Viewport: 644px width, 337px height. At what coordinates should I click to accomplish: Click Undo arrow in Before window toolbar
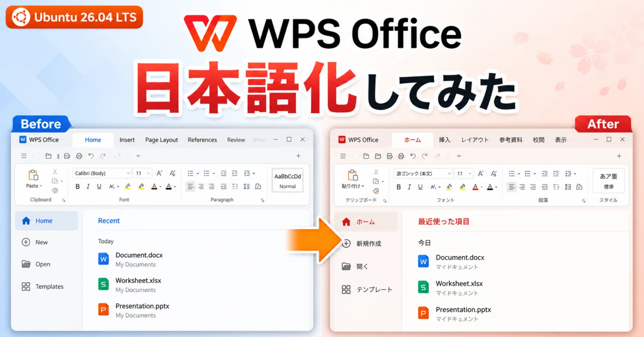coord(91,156)
